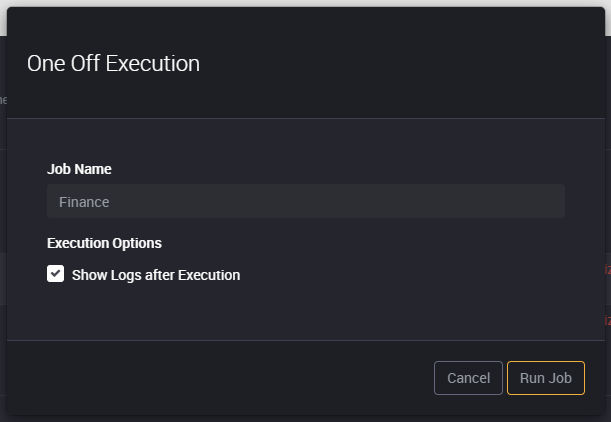Screen dimensions: 611x422
Task: Disable showing logs after execution
Action: coord(55,274)
